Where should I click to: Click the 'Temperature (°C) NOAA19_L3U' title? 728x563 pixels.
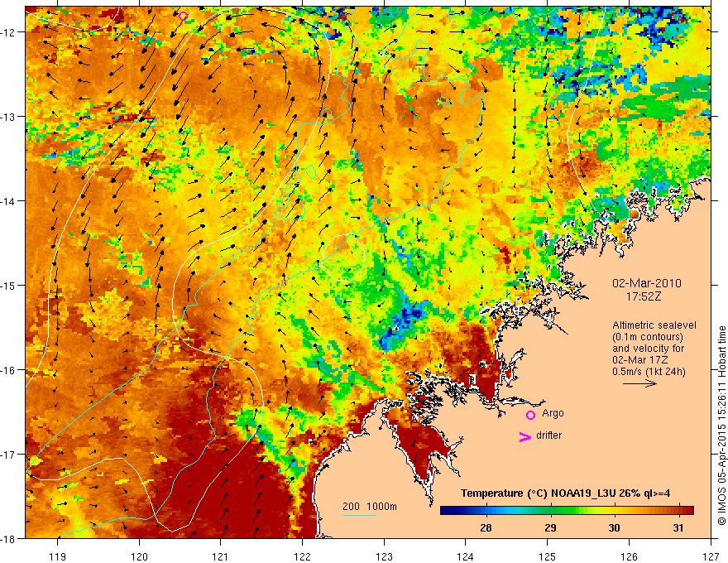click(x=538, y=493)
